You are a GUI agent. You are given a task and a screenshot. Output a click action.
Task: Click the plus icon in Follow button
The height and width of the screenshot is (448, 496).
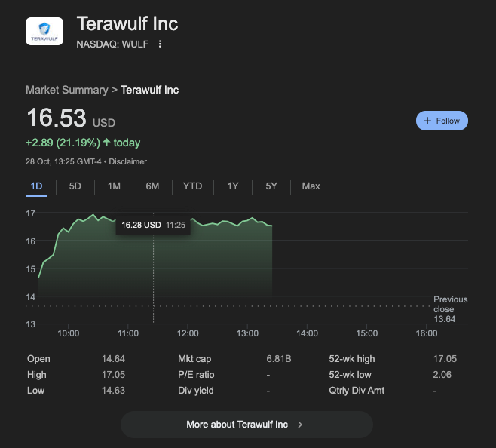(x=427, y=121)
